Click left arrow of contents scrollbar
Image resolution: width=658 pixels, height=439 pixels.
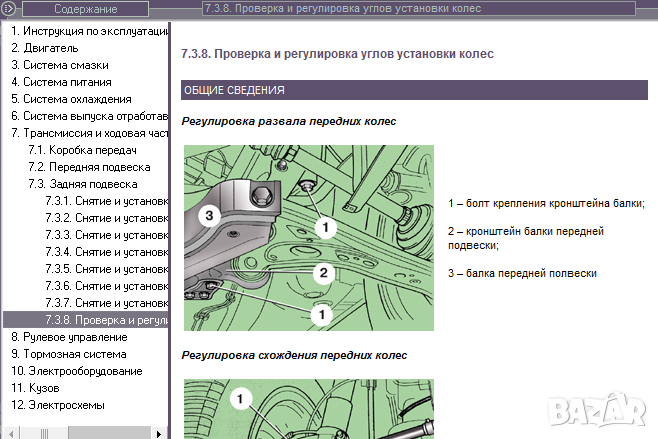(x=8, y=433)
